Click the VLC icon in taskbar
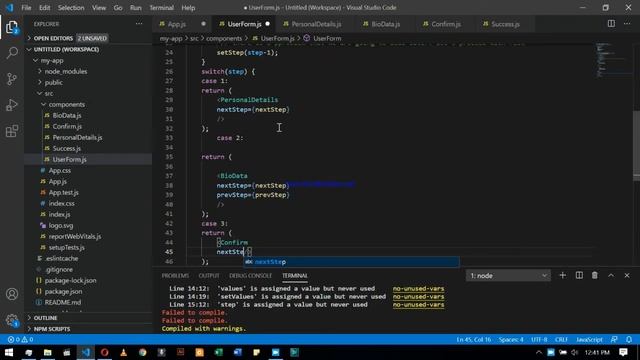Image resolution: width=640 pixels, height=360 pixels. [x=123, y=352]
